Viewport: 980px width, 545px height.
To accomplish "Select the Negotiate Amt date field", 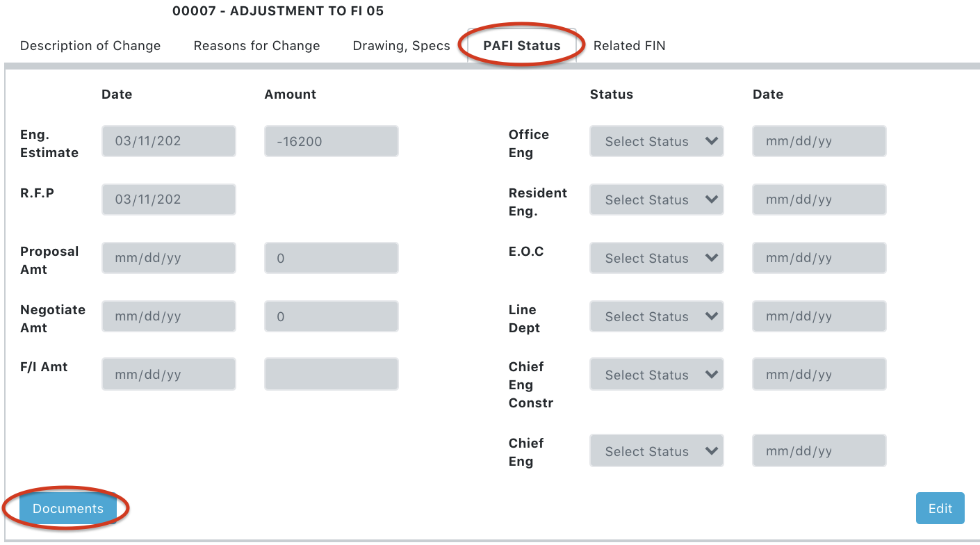I will [x=169, y=316].
